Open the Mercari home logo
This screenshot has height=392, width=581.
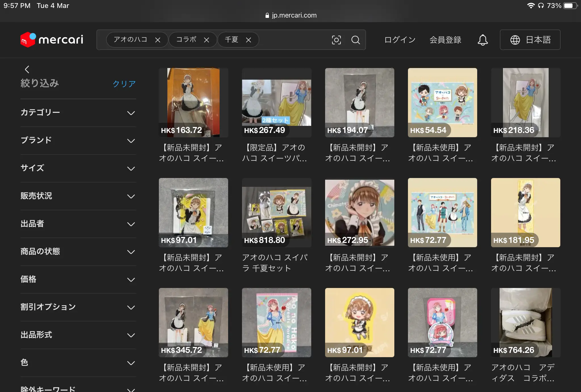[52, 40]
